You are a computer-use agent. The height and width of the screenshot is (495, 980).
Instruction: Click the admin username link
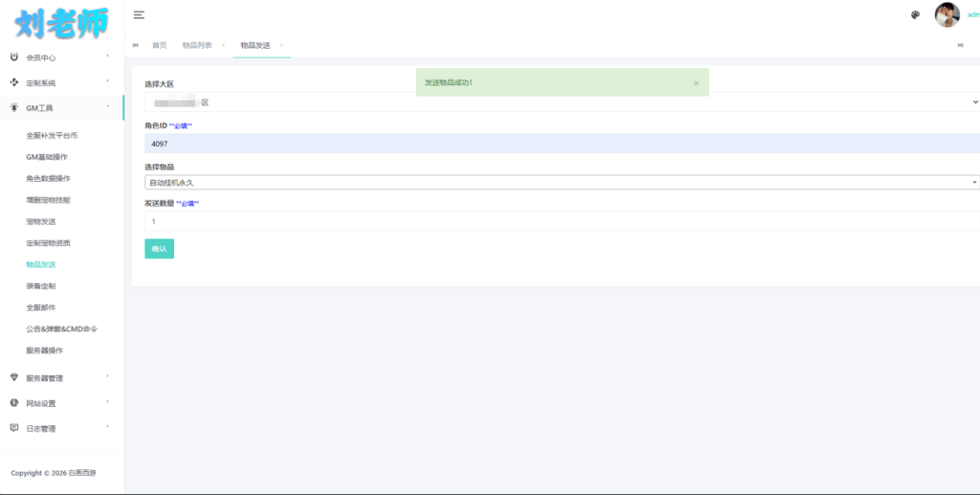pos(973,15)
